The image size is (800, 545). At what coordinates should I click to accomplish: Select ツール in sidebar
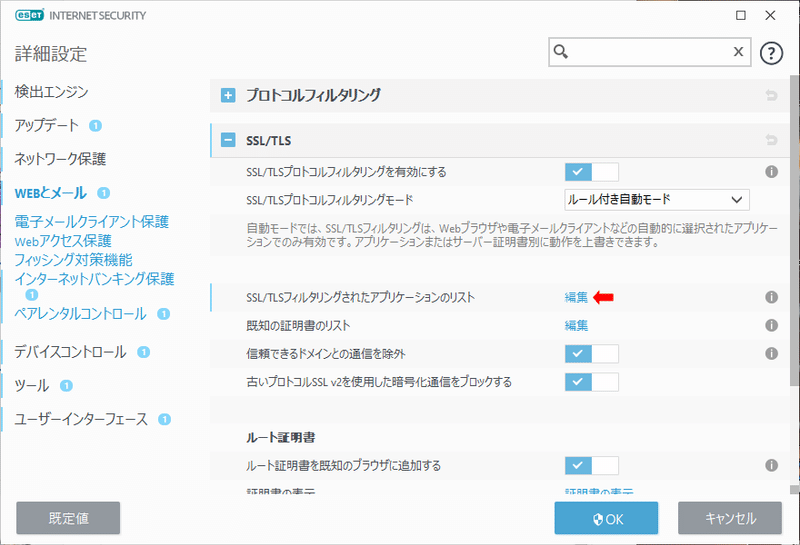pos(32,386)
